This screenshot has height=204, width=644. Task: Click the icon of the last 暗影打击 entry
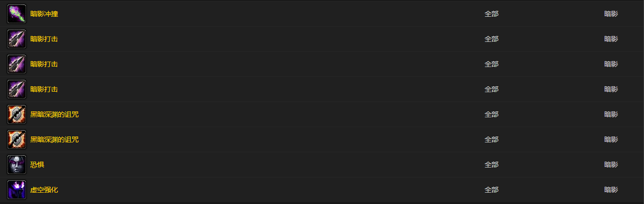click(x=17, y=89)
